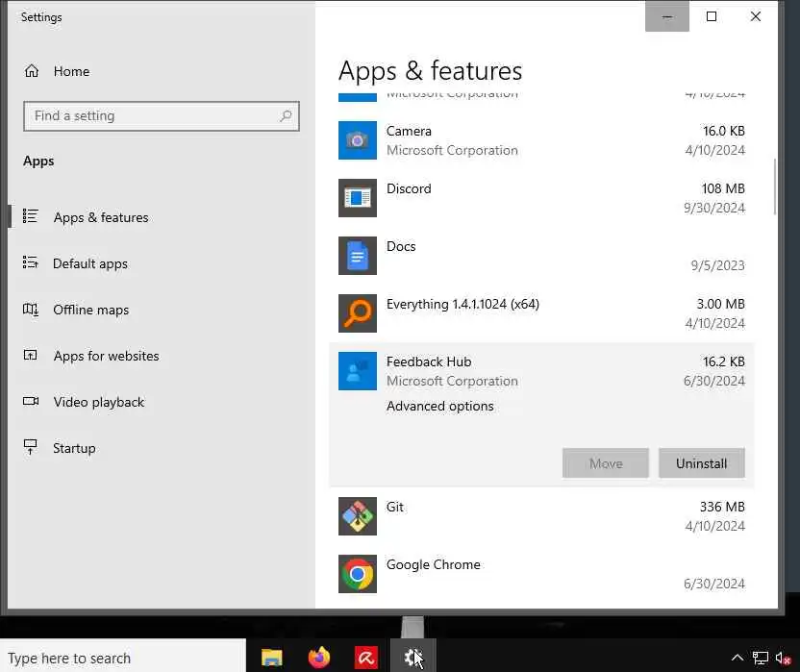Click Git's 336 MB size
Screen dimensions: 800x672
tap(722, 508)
